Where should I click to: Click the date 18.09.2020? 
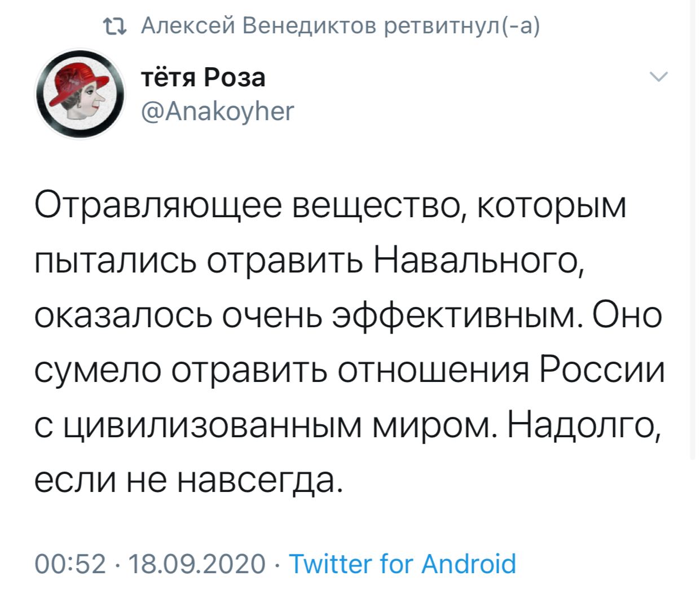[197, 563]
